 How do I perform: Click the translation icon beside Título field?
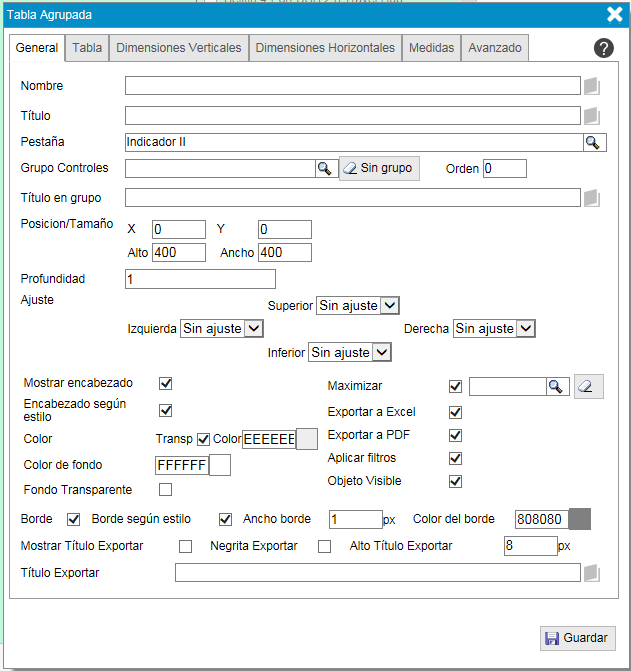click(592, 115)
